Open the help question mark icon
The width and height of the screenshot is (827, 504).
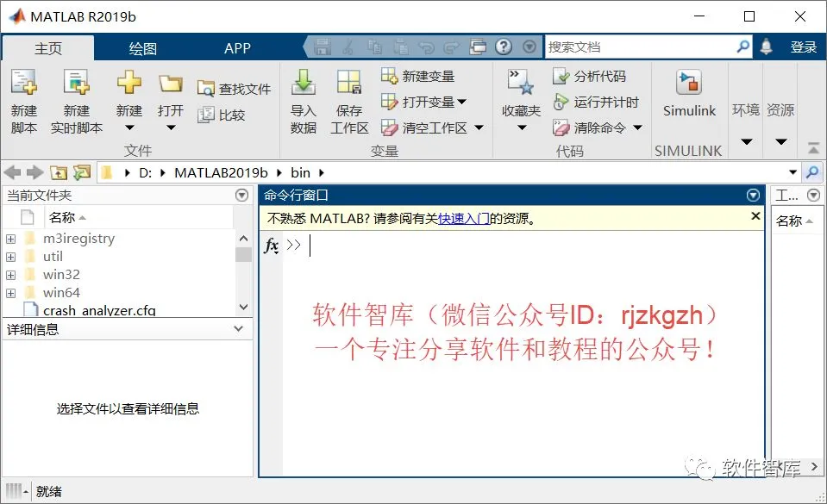click(x=504, y=47)
